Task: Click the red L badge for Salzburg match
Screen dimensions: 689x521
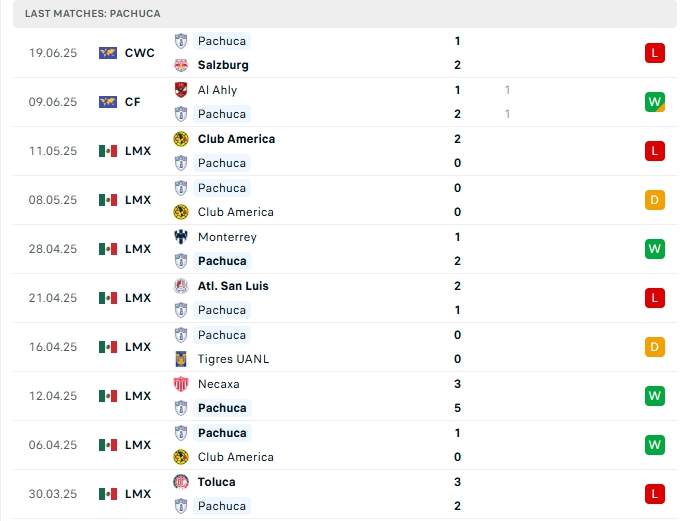Action: (x=655, y=53)
